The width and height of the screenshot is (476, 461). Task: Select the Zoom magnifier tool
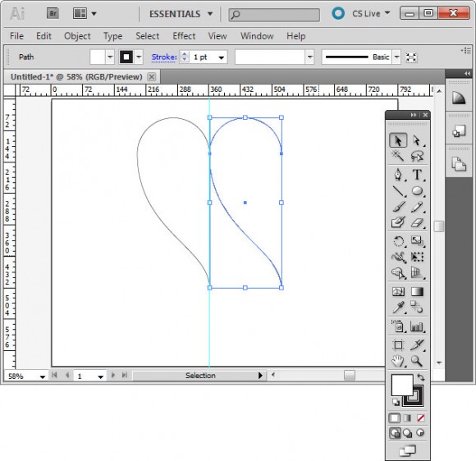pos(417,361)
